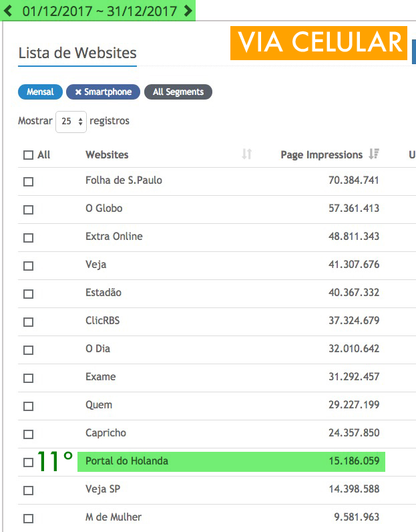Open the Extra Online website entry
Screen dimensions: 416x532
click(x=114, y=237)
